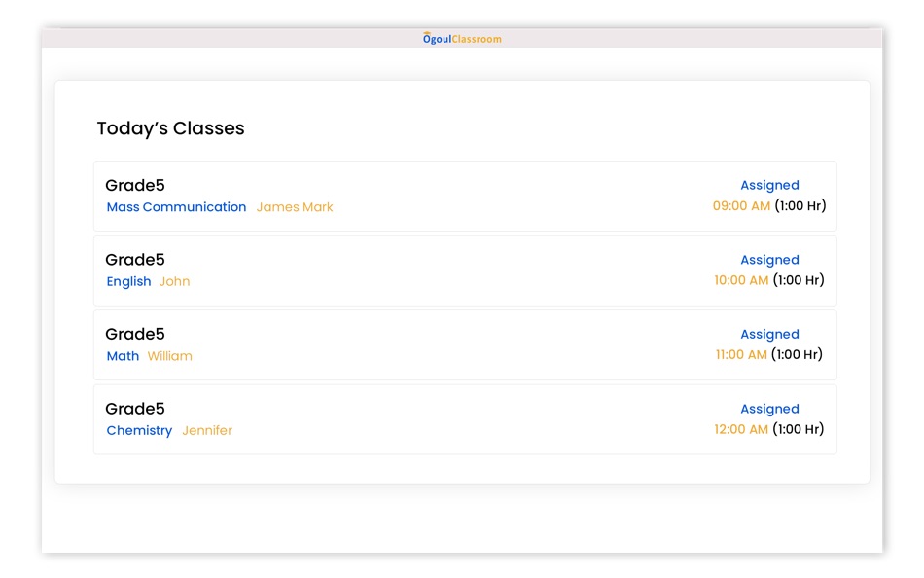
Task: Click the Today's Classes heading
Action: (x=171, y=127)
